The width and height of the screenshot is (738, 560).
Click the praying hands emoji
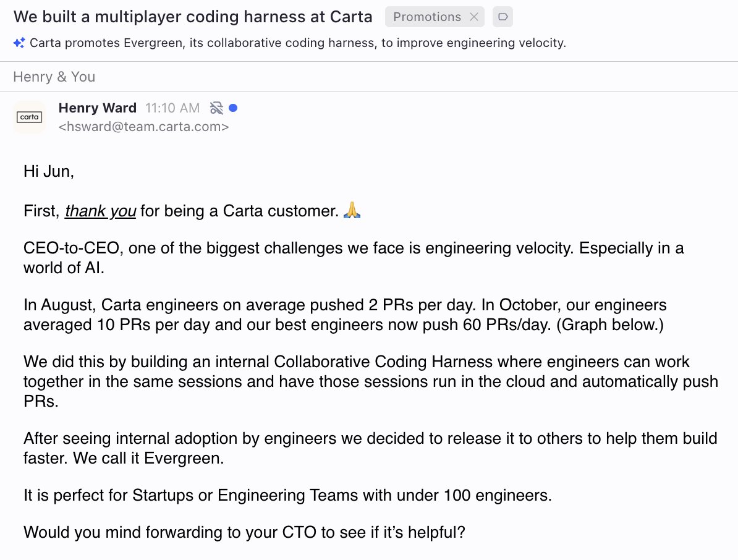tap(352, 210)
